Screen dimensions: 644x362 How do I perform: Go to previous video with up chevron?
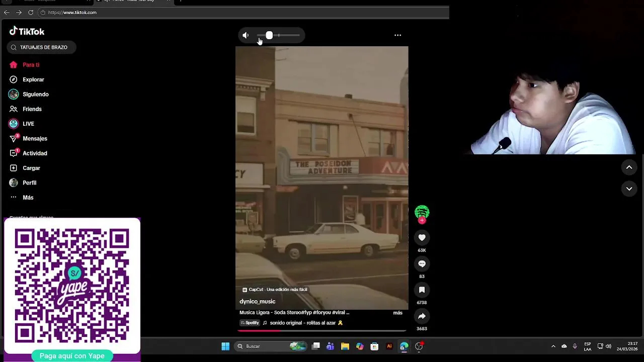(x=629, y=167)
